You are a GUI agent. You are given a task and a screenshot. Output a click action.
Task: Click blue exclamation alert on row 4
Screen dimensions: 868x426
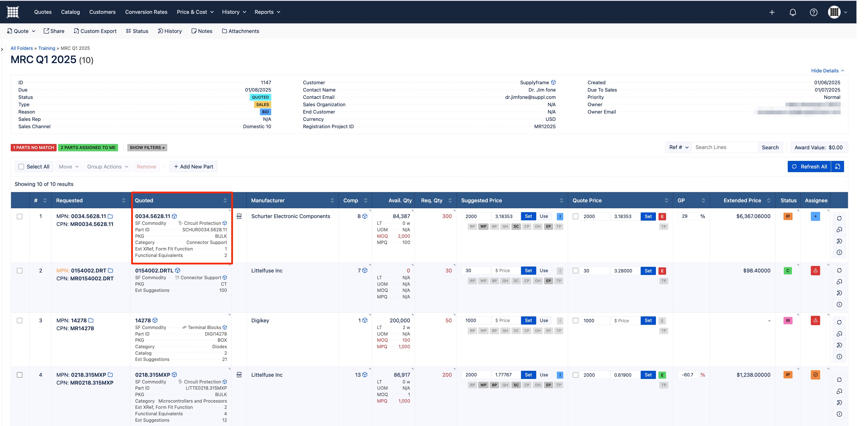coord(560,375)
